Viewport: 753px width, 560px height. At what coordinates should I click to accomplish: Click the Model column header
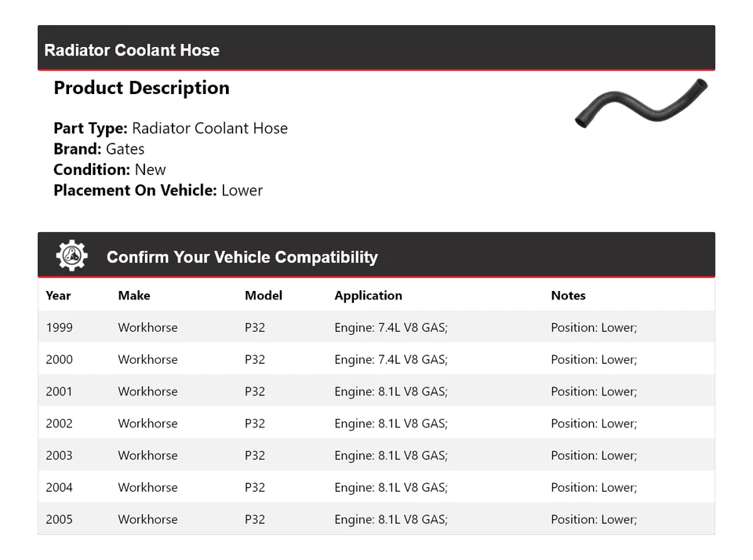point(264,296)
